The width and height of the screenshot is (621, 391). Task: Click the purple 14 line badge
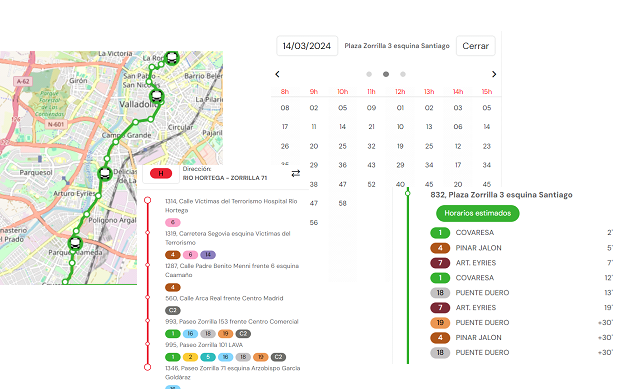[x=208, y=255]
